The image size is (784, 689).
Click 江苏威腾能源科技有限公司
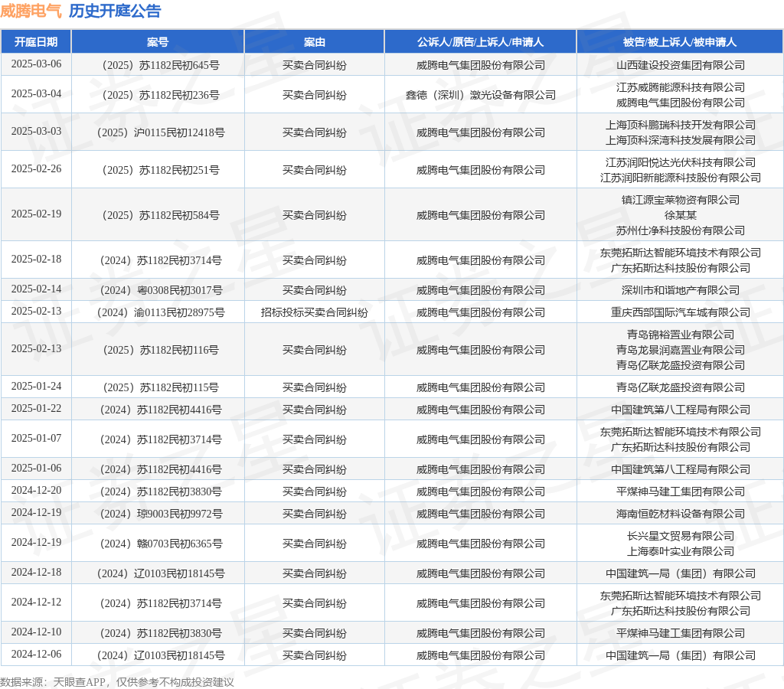681,87
